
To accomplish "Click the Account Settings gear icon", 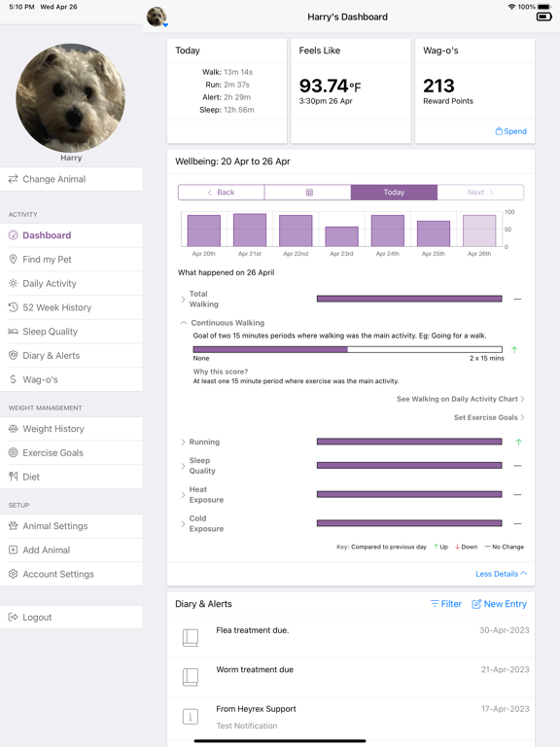I will point(14,574).
